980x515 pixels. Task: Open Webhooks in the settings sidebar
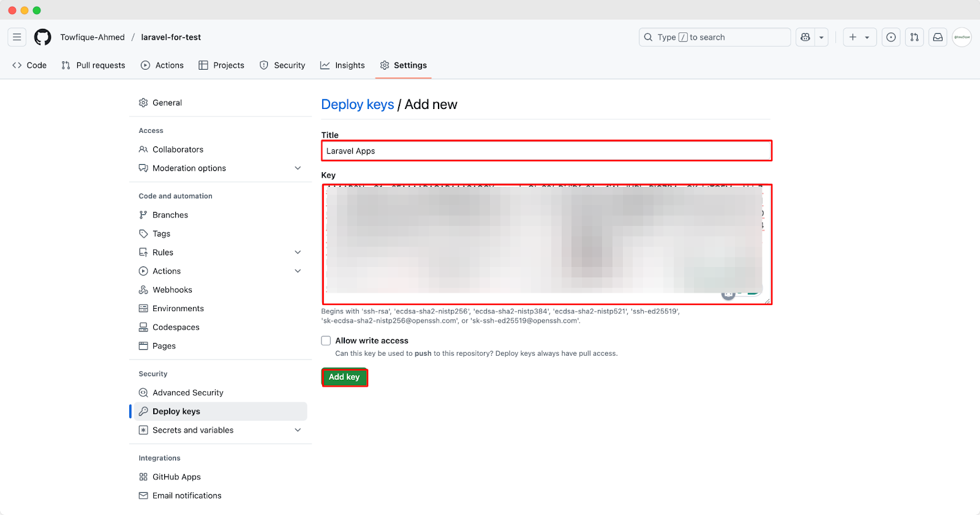[x=172, y=290]
